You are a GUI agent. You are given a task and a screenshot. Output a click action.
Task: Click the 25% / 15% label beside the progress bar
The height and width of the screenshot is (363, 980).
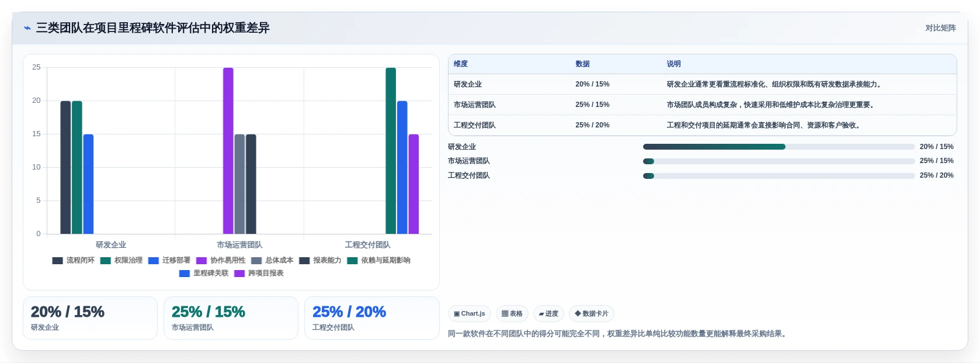pos(936,161)
